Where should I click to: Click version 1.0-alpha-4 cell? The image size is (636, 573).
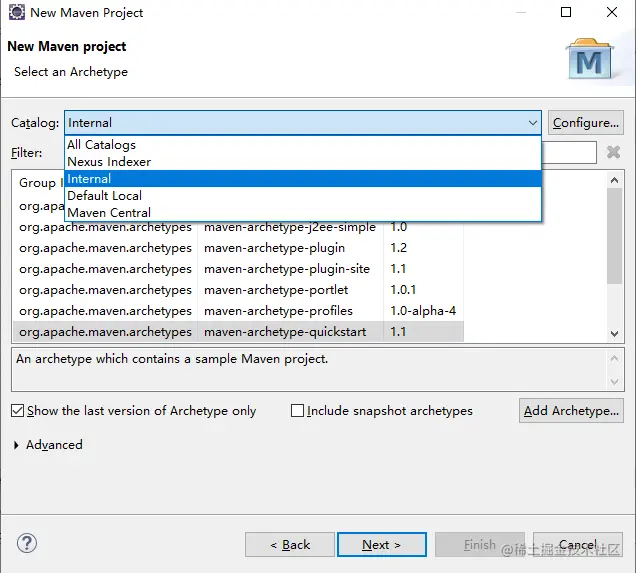pyautogui.click(x=423, y=311)
